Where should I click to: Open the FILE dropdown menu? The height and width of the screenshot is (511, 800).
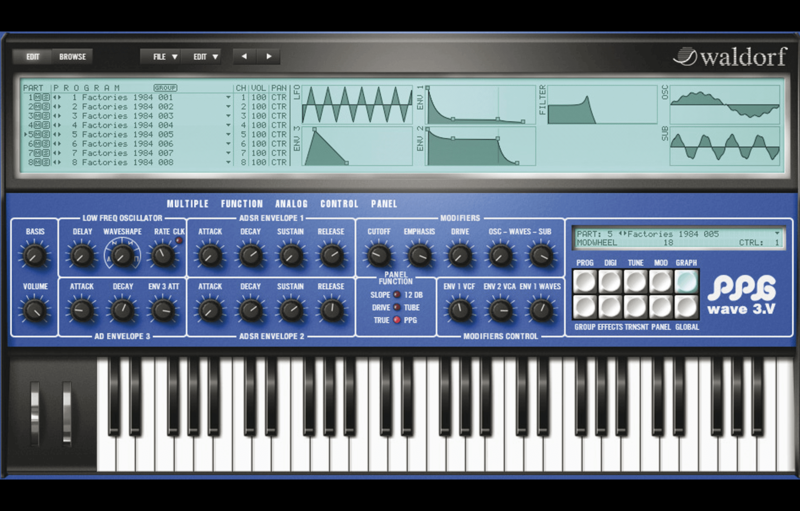tap(160, 57)
